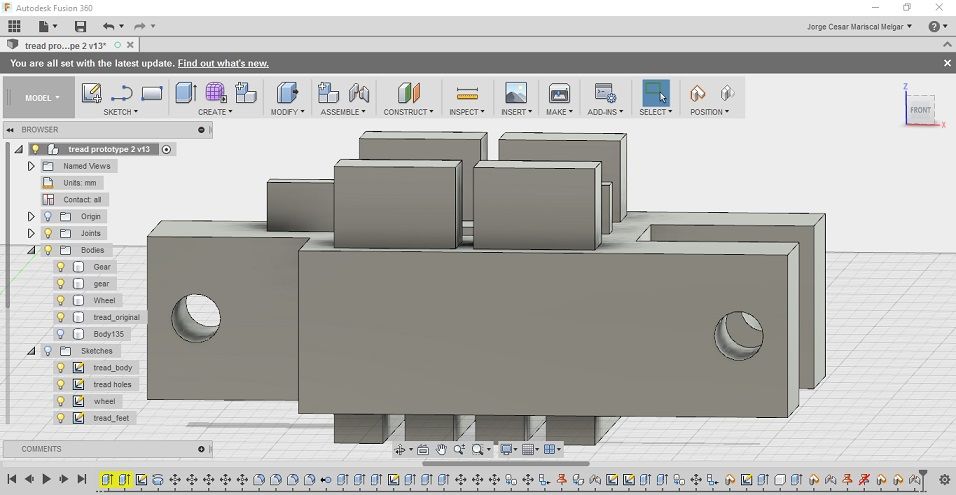This screenshot has width=956, height=495.
Task: Open the SKETCH menu
Action: point(120,112)
